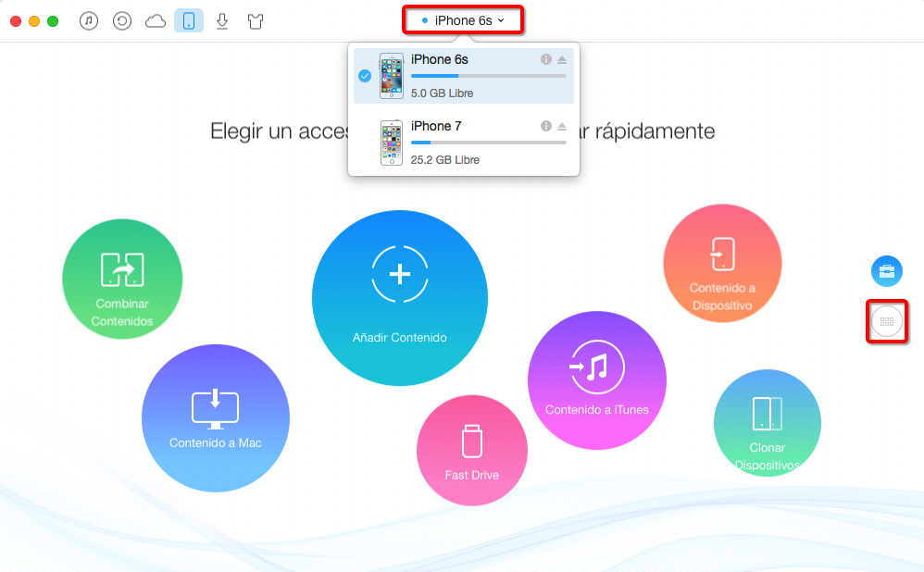Switch to shortcuts view briefcase icon
The width and height of the screenshot is (924, 572).
[887, 271]
